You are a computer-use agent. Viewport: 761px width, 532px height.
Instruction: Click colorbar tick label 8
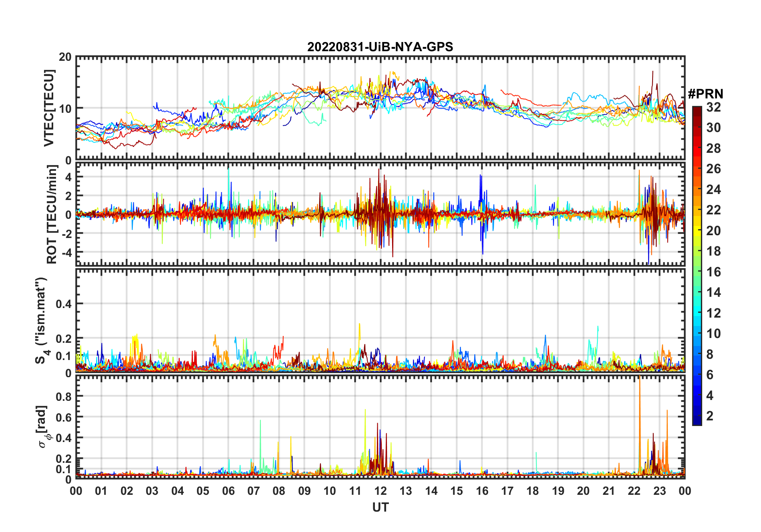point(710,354)
